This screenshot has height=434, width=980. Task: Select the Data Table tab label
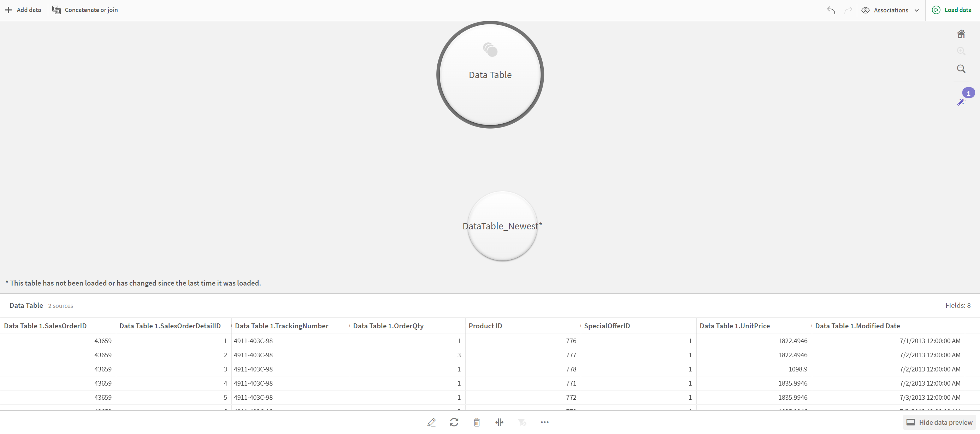(x=26, y=306)
